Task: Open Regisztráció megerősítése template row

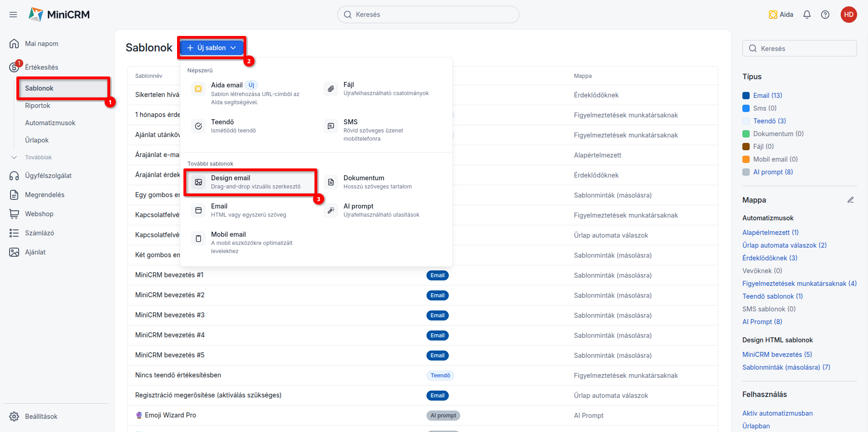Action: click(x=423, y=395)
